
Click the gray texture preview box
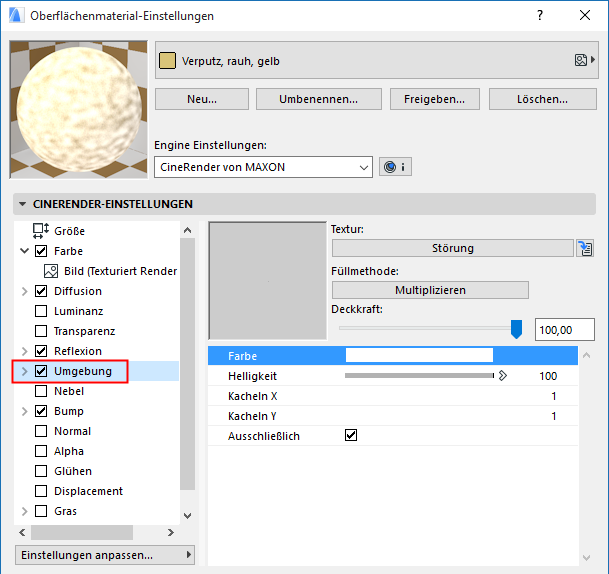[x=268, y=281]
